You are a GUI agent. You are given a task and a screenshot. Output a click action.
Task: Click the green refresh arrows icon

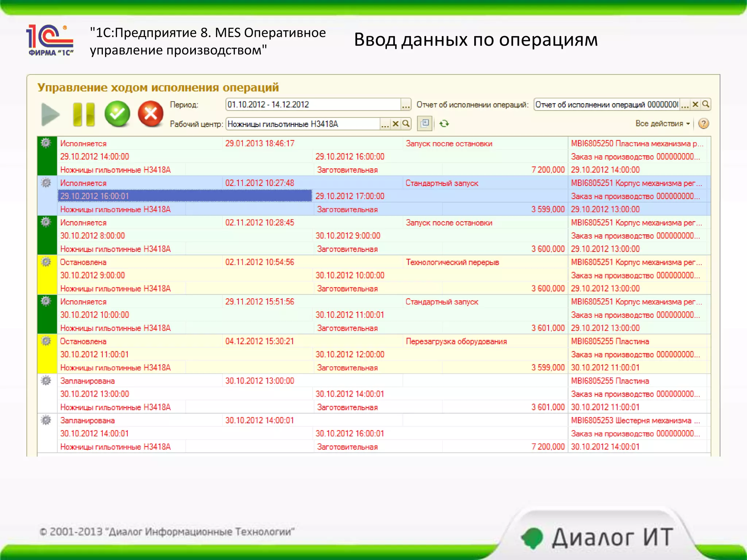click(x=444, y=124)
